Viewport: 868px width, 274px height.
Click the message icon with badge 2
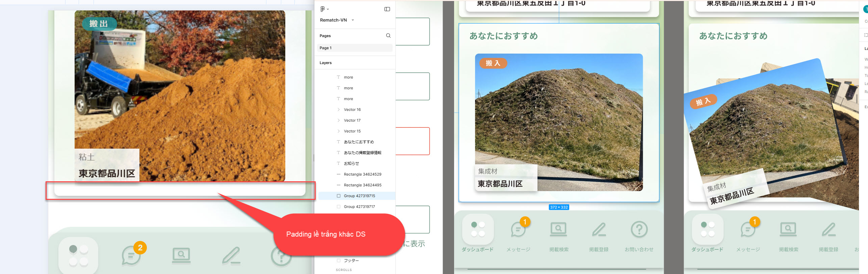pyautogui.click(x=132, y=255)
